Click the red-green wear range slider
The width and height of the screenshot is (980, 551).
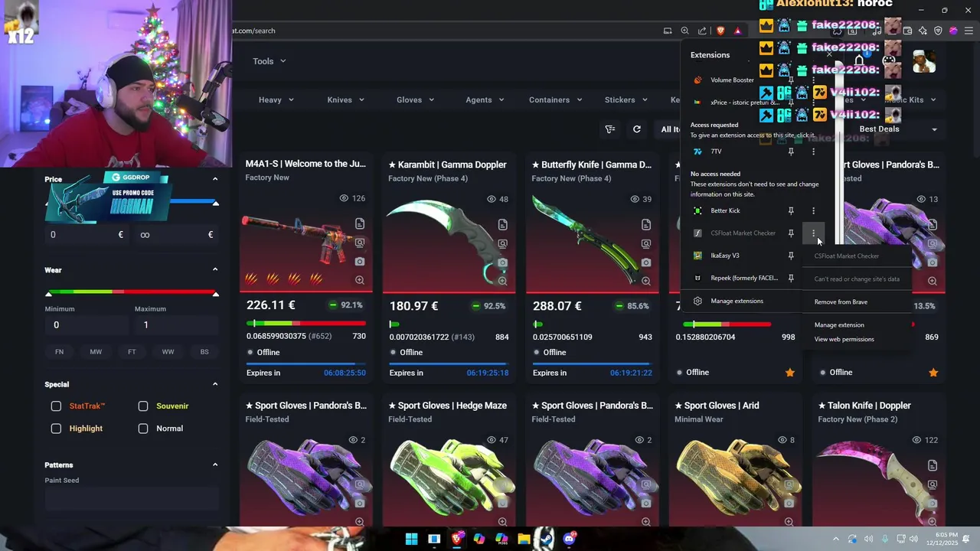[x=132, y=292]
